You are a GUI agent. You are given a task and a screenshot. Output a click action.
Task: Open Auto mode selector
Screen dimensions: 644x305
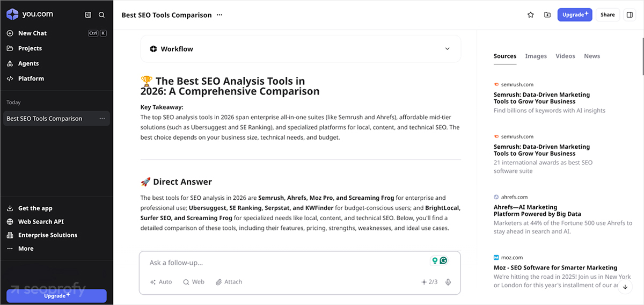pos(161,282)
